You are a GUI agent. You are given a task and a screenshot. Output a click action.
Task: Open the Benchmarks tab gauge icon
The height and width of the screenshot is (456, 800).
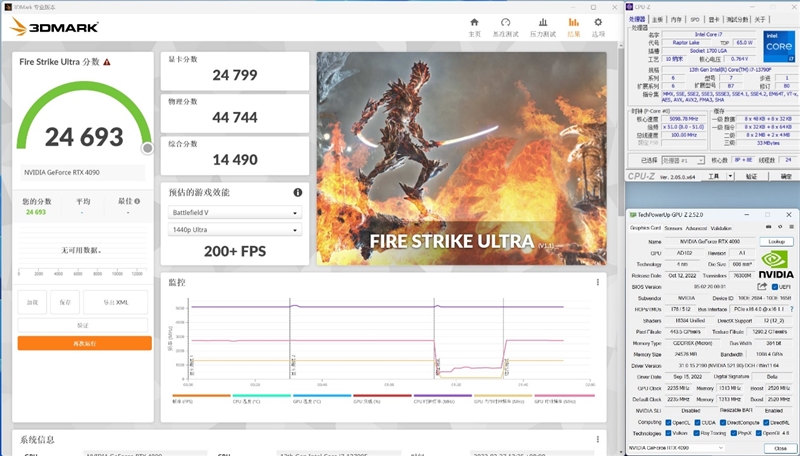506,22
